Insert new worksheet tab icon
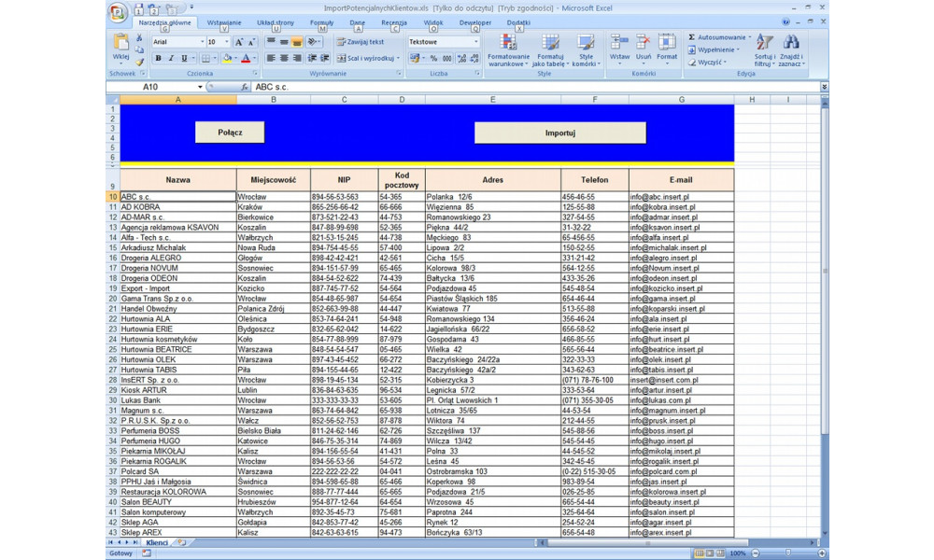Screen dimensions: 934x560 [182, 543]
